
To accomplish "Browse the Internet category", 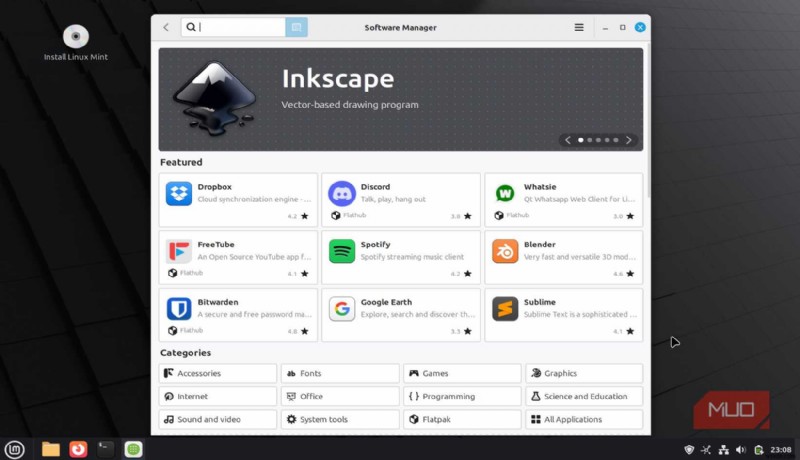I will pyautogui.click(x=218, y=396).
